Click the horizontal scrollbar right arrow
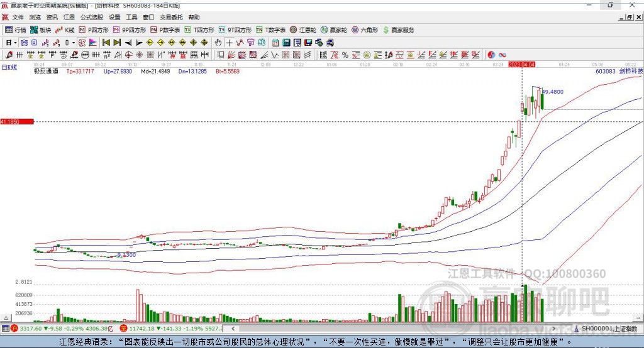The width and height of the screenshot is (644, 348). click(x=553, y=329)
